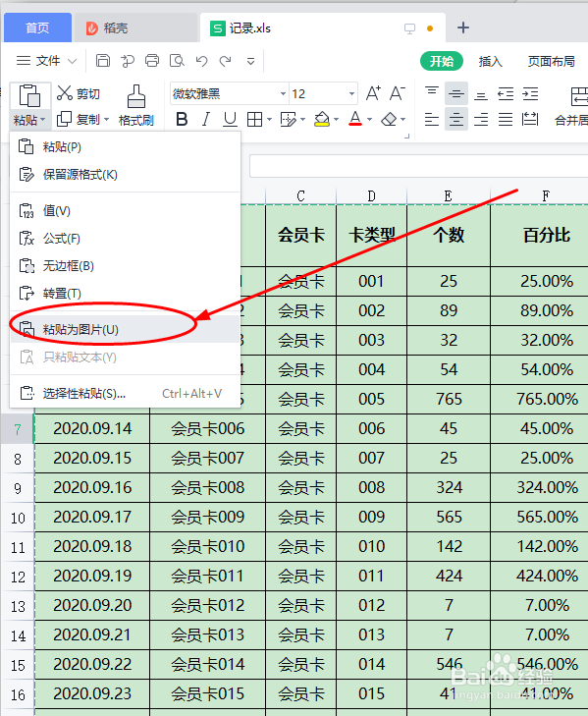Center text horizontally
The width and height of the screenshot is (588, 716).
(x=456, y=120)
